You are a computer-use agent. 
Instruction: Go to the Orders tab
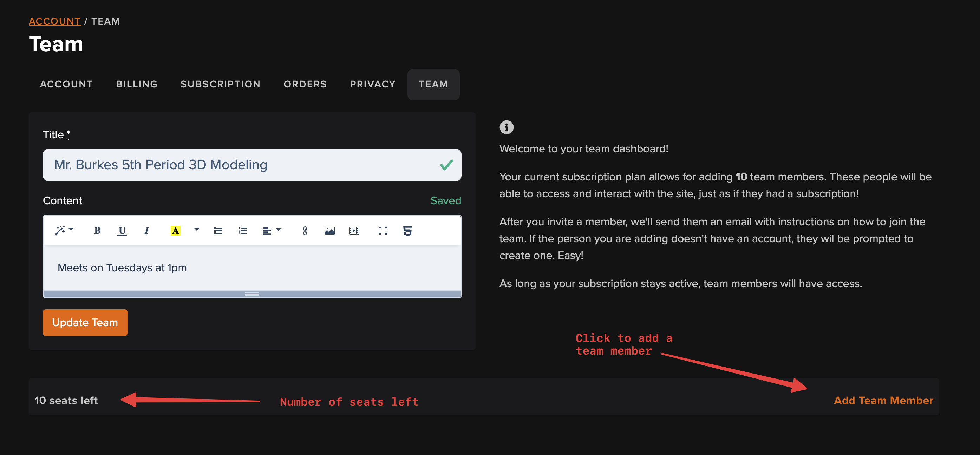tap(305, 84)
